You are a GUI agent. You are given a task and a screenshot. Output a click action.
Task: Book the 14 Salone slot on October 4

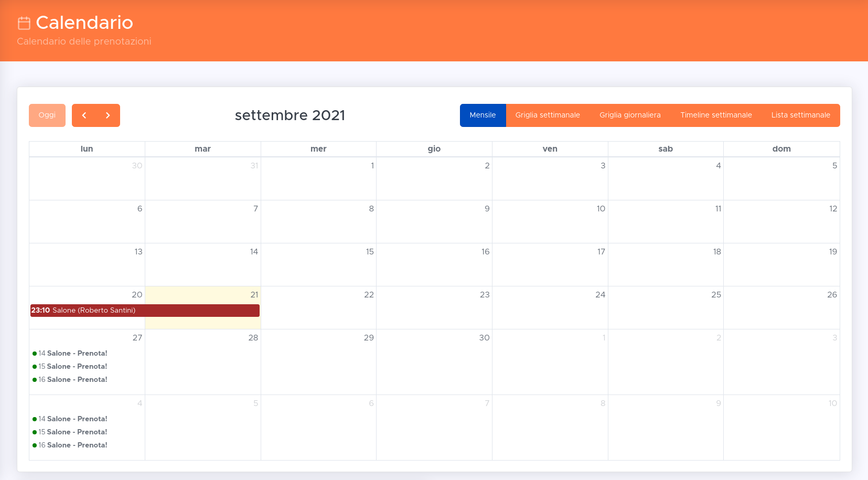pyautogui.click(x=72, y=419)
